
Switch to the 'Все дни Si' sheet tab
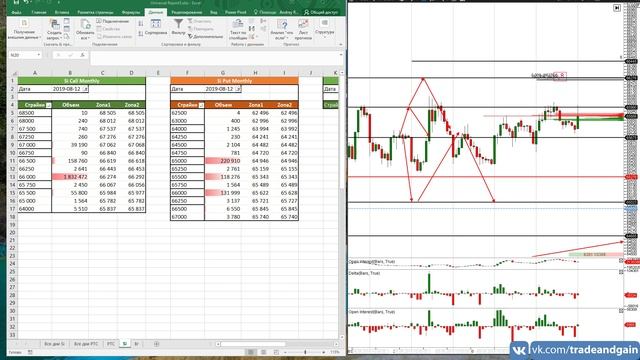(54, 344)
